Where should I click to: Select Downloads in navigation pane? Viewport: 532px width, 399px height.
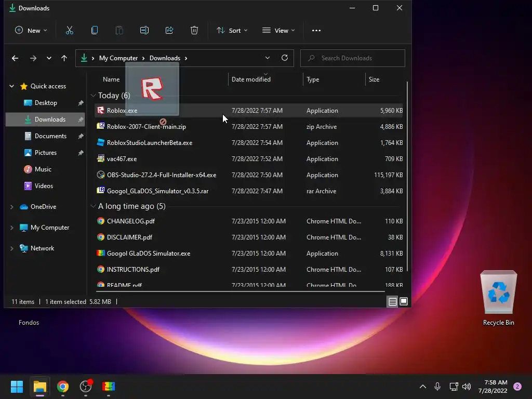pyautogui.click(x=46, y=119)
